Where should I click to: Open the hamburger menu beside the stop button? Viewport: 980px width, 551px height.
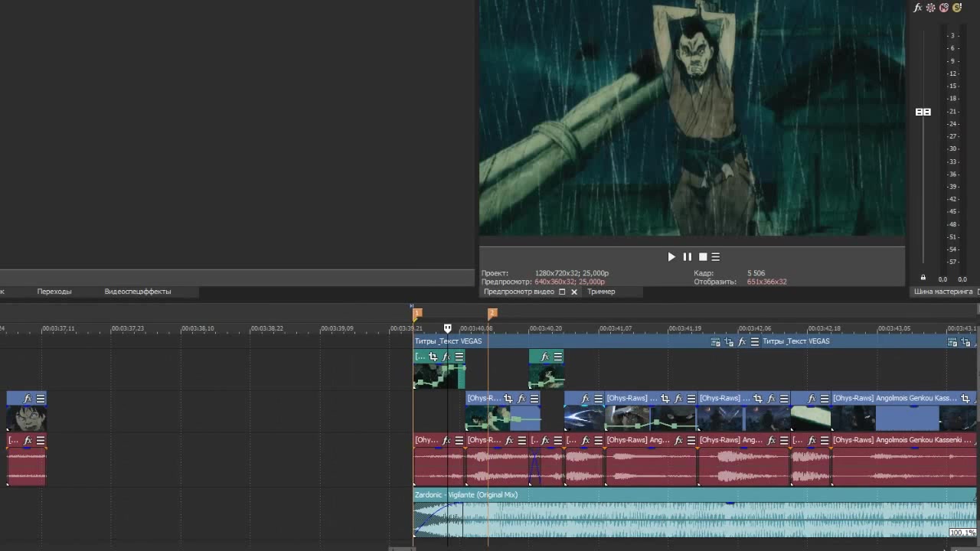point(716,257)
